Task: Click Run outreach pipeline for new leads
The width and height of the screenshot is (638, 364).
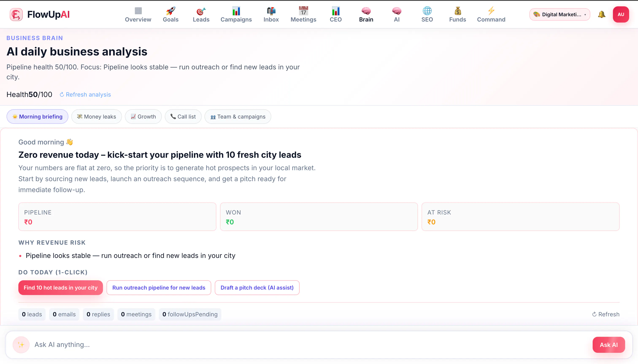Action: pyautogui.click(x=159, y=287)
